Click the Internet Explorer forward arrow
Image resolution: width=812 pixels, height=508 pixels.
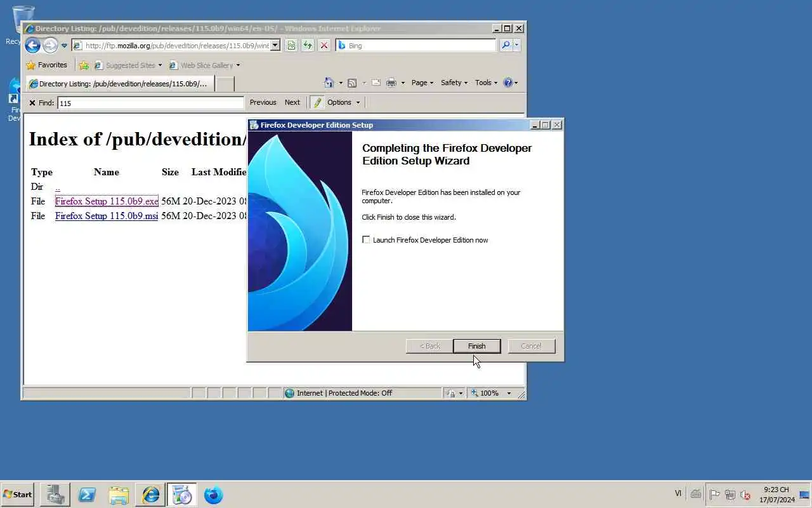click(50, 45)
